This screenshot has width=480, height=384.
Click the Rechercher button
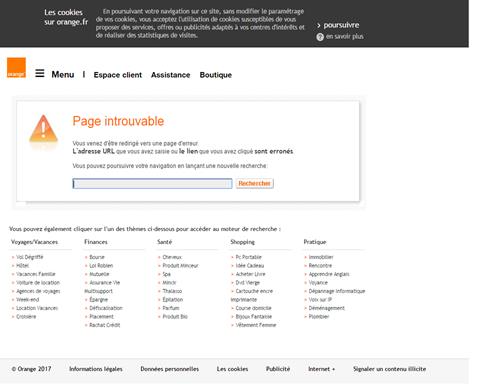(x=255, y=183)
